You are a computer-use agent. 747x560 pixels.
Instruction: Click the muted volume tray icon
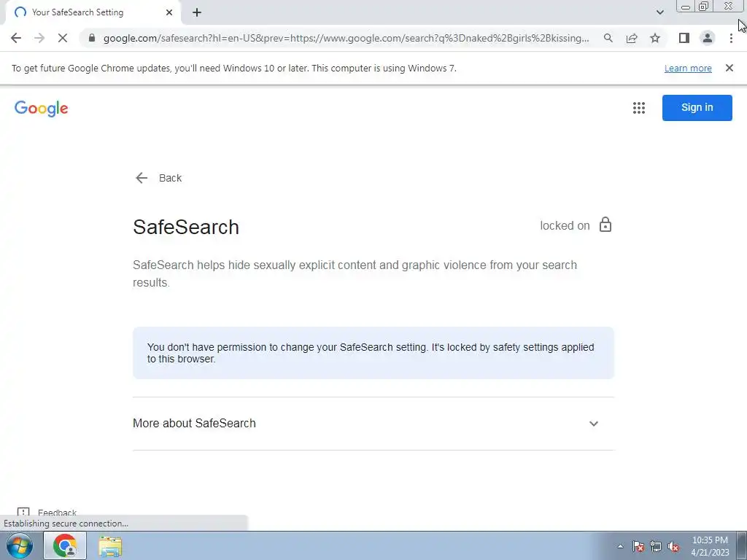pyautogui.click(x=673, y=546)
